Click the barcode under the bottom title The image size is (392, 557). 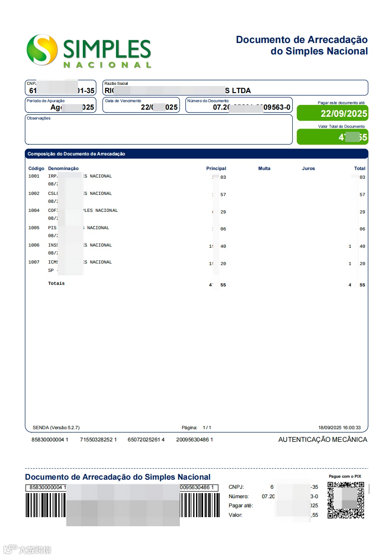[x=122, y=505]
